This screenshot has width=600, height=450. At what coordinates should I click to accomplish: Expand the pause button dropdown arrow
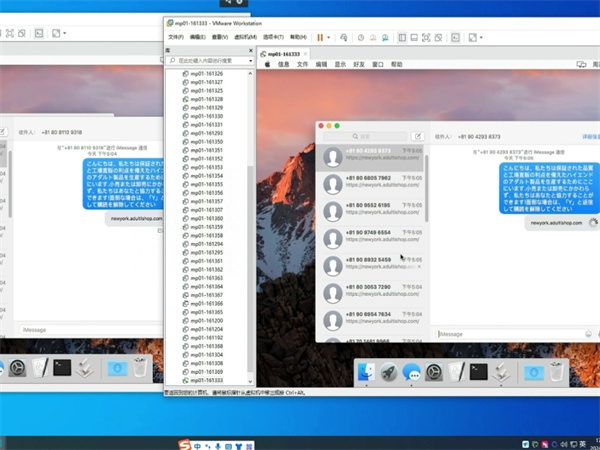click(330, 37)
